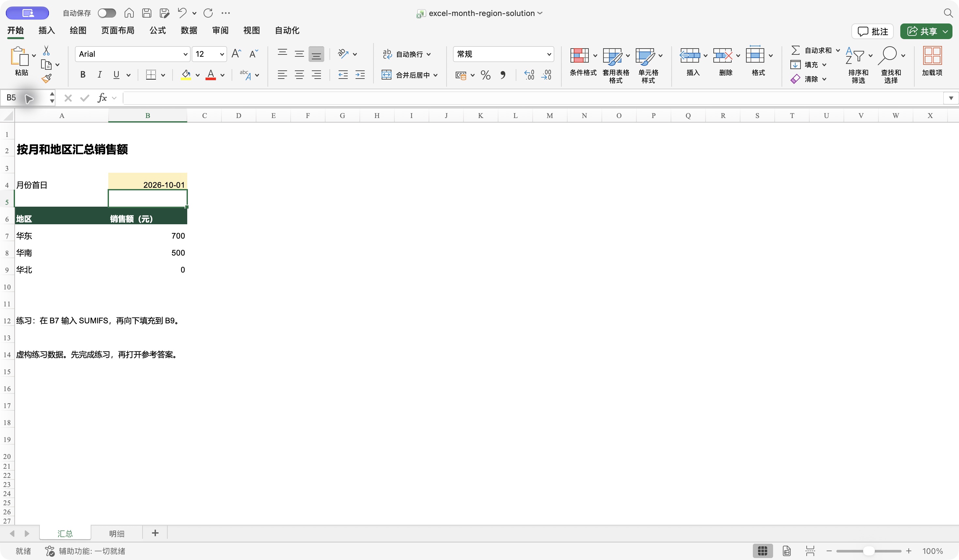Select the bottom vertical align icon
959x560 pixels.
click(316, 54)
